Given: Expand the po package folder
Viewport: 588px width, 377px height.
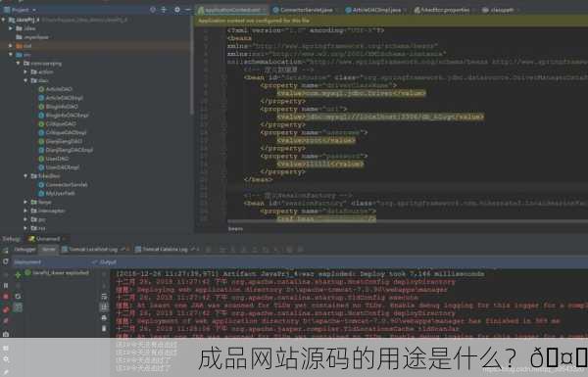Looking at the screenshot, I should point(25,219).
